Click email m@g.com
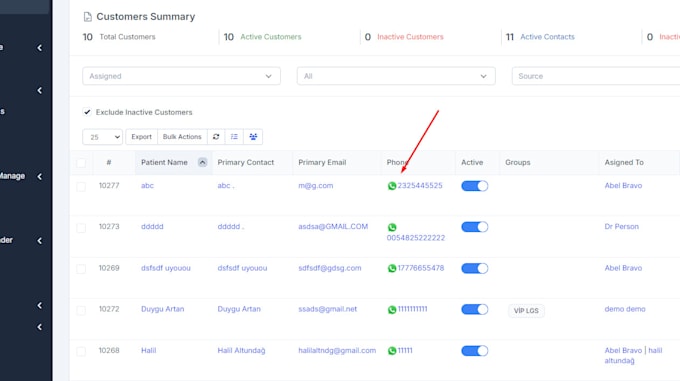 coord(315,186)
